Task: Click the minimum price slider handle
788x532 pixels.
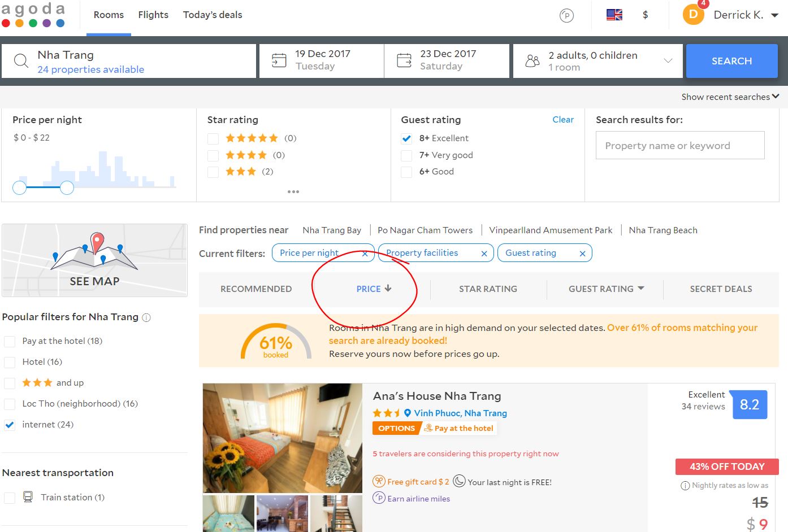Action: [x=20, y=187]
